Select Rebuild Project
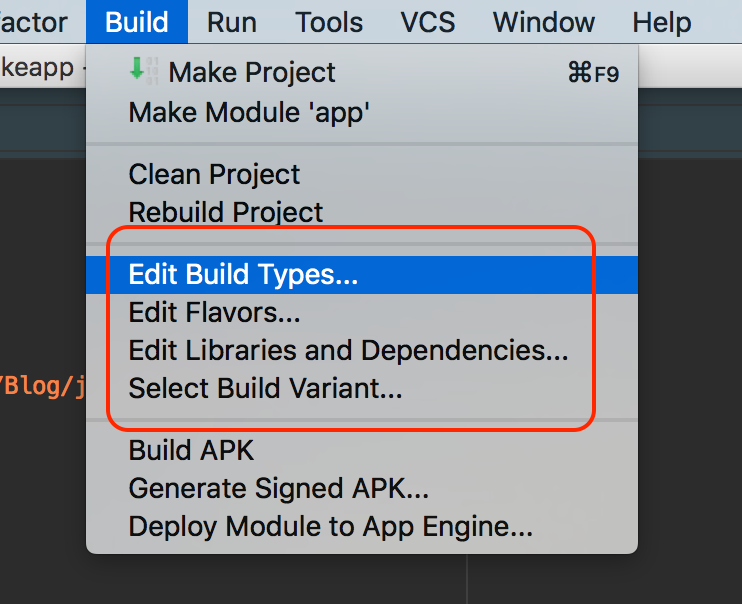The height and width of the screenshot is (604, 742). click(x=226, y=212)
